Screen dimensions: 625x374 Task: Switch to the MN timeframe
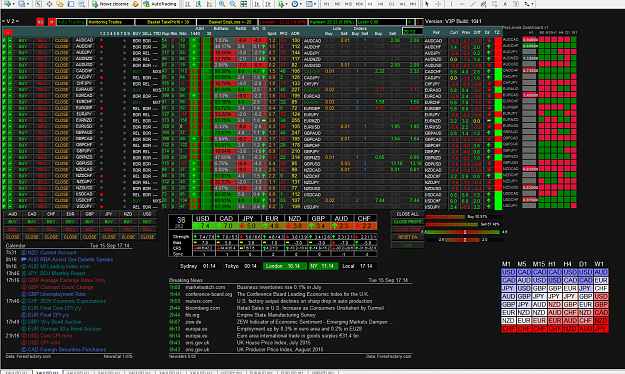413,4
